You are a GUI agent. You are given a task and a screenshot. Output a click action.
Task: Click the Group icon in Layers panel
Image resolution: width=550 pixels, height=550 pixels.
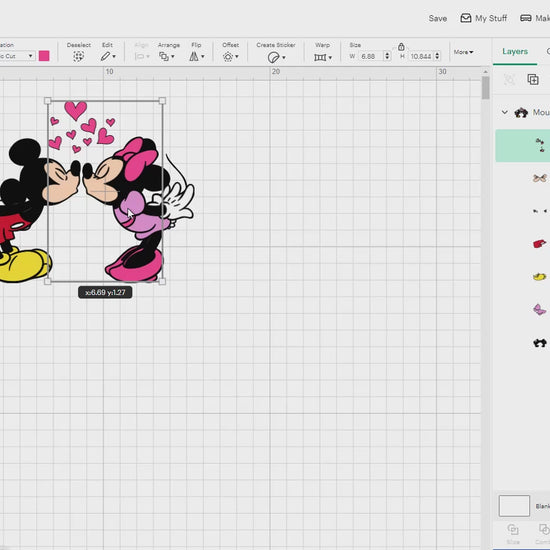(x=509, y=79)
